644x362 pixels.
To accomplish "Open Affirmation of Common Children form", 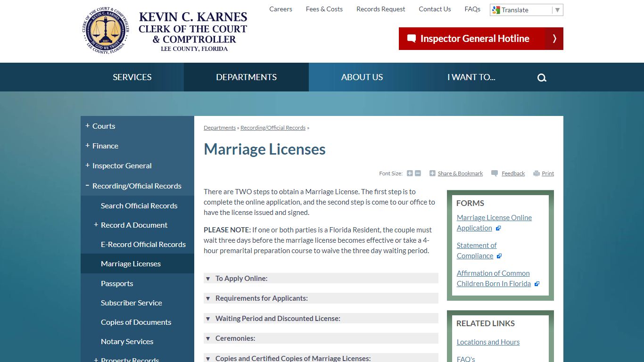I will point(494,279).
